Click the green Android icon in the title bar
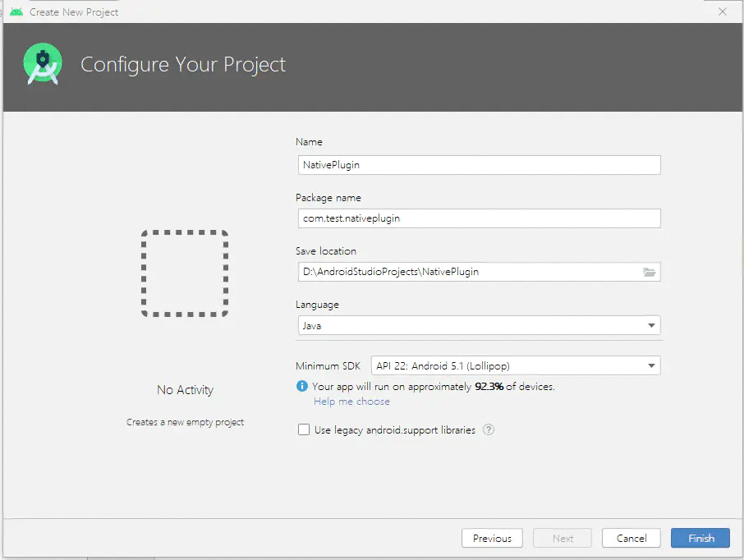This screenshot has height=560, width=744. pos(16,11)
